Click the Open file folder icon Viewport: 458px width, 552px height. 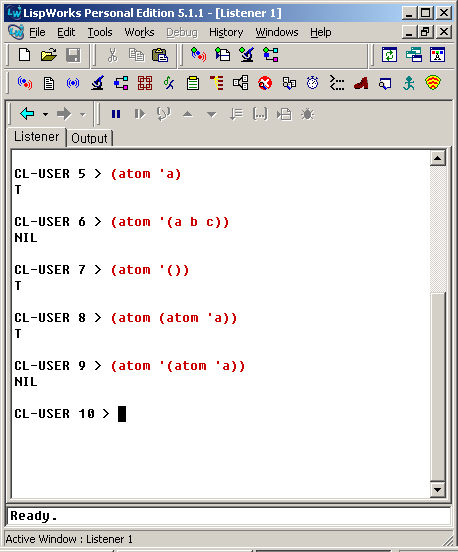49,55
